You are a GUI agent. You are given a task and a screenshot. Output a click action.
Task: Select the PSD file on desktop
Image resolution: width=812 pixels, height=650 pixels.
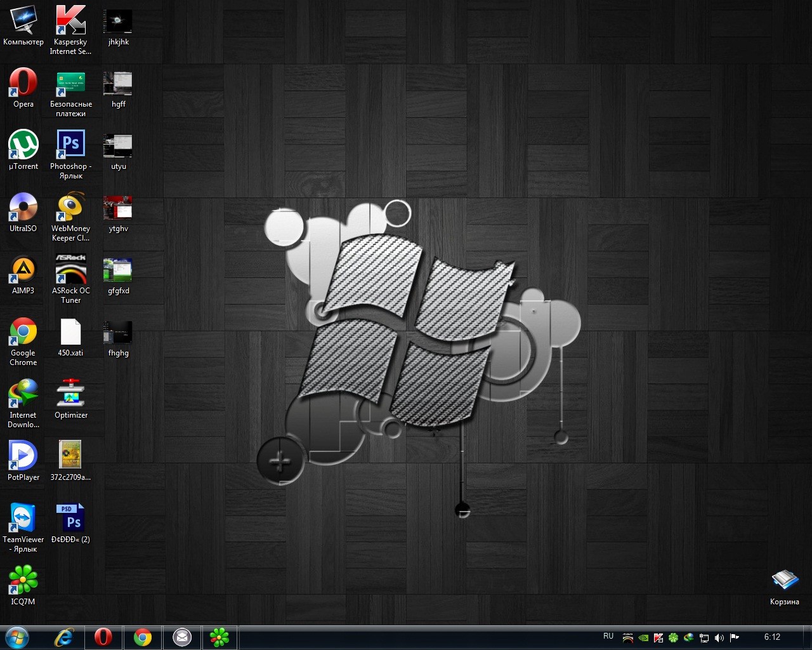point(70,523)
